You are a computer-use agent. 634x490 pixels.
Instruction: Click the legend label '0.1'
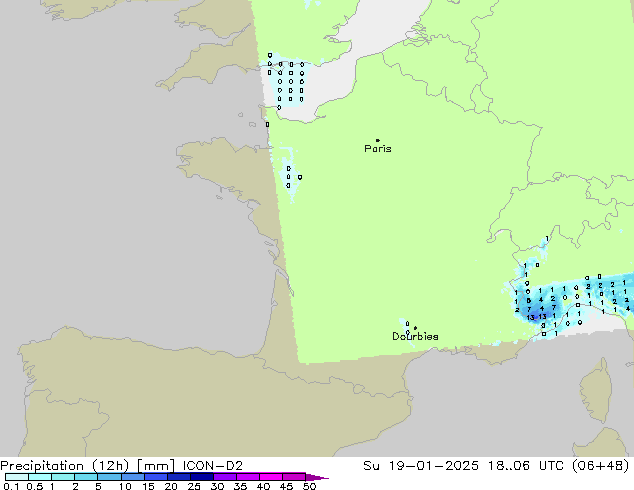click(x=11, y=486)
